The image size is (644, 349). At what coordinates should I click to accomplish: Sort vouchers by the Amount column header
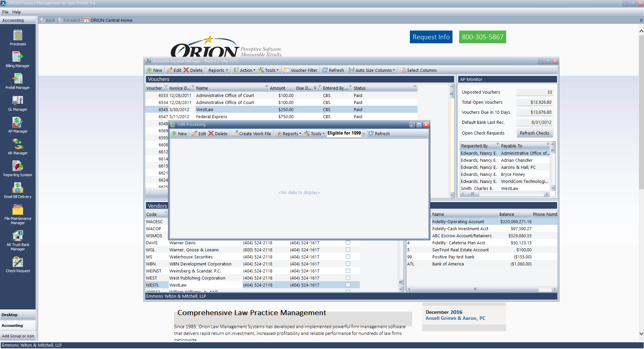(281, 88)
